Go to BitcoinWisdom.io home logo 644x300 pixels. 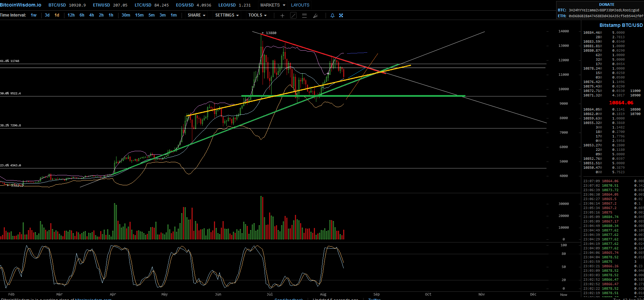[x=21, y=5]
